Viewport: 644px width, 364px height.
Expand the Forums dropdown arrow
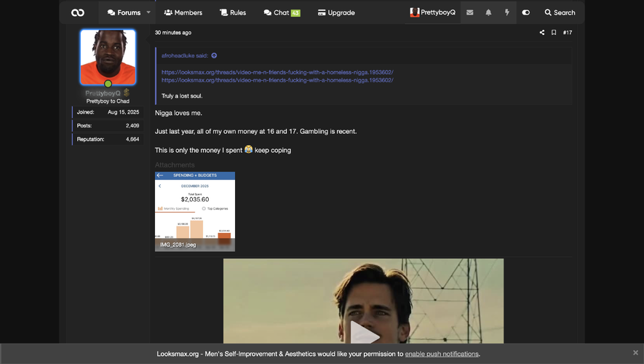pyautogui.click(x=148, y=12)
